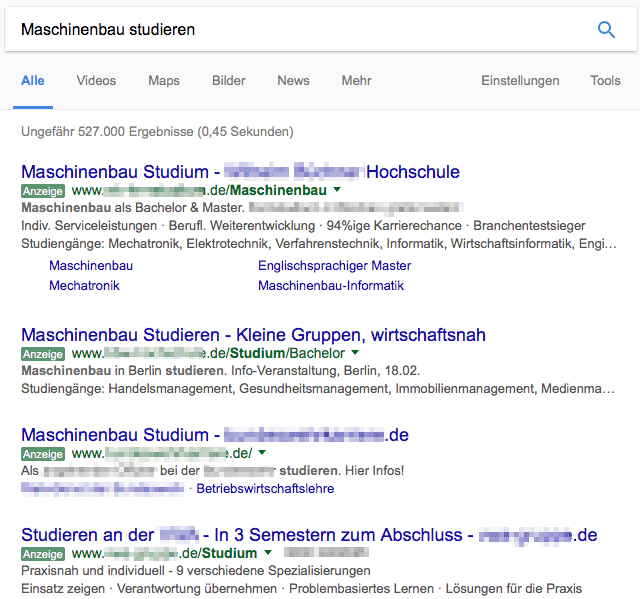Click into the search query field
Viewport: 640px width, 599px height.
tap(300, 29)
